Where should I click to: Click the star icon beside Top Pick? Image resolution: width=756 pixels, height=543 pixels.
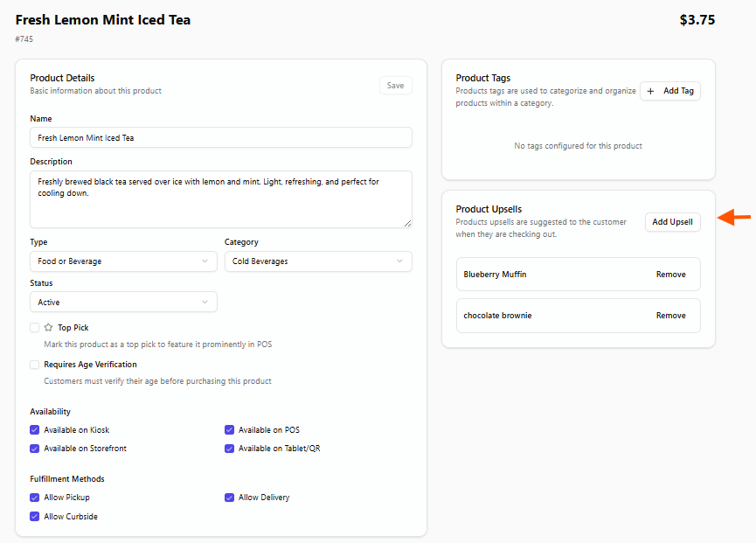point(49,328)
